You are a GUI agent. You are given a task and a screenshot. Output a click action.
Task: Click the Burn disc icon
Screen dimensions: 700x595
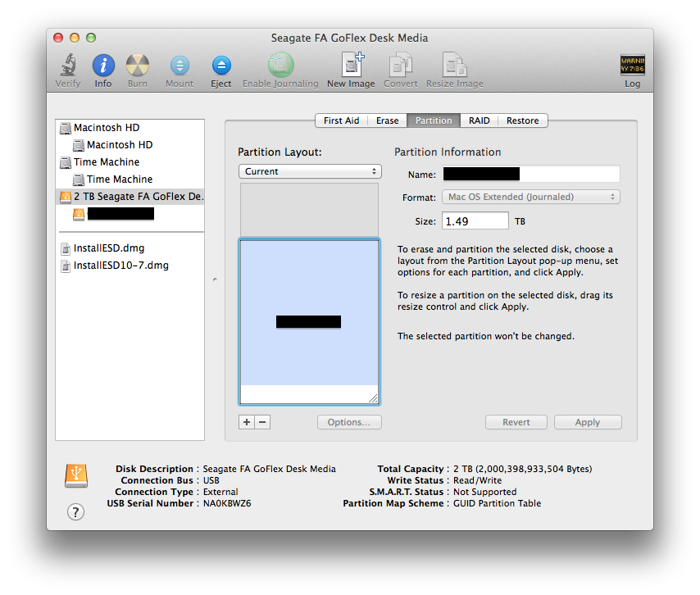[138, 66]
